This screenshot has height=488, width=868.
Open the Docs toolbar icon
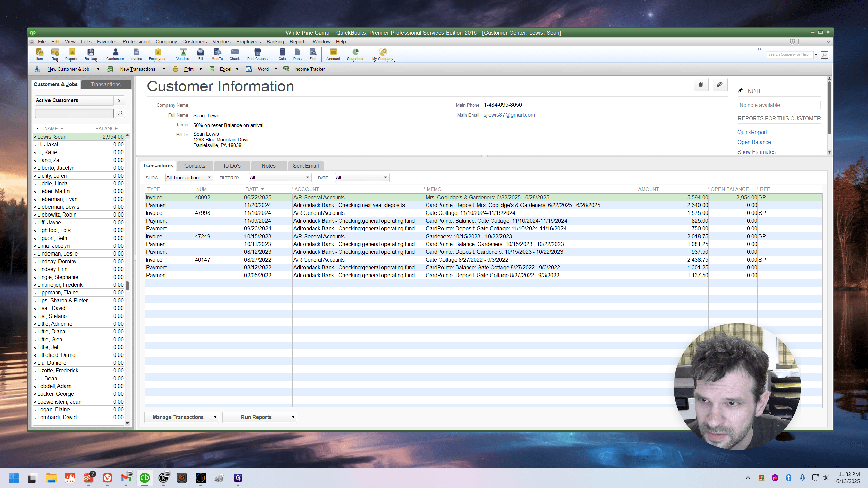(x=297, y=54)
